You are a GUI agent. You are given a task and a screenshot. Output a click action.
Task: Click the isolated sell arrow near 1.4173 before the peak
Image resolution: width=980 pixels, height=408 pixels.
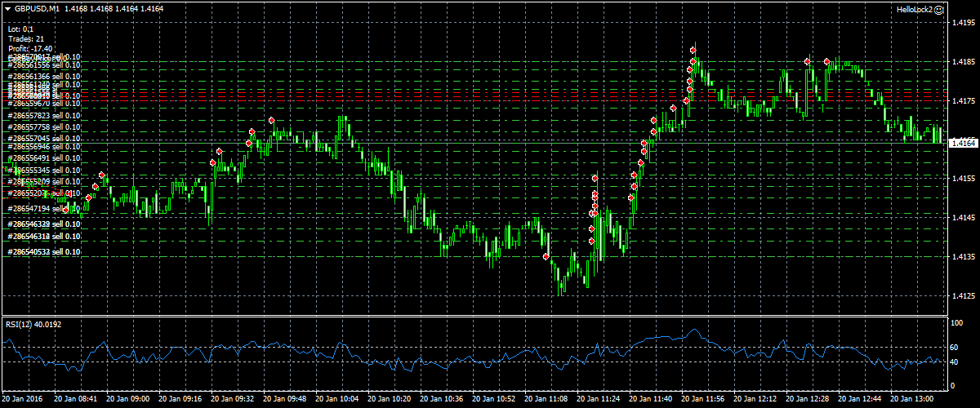point(673,109)
